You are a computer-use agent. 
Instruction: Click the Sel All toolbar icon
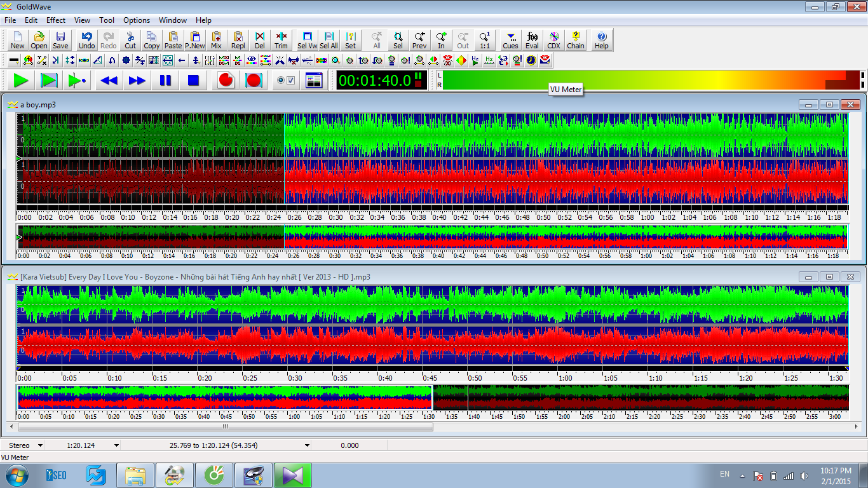pos(329,40)
